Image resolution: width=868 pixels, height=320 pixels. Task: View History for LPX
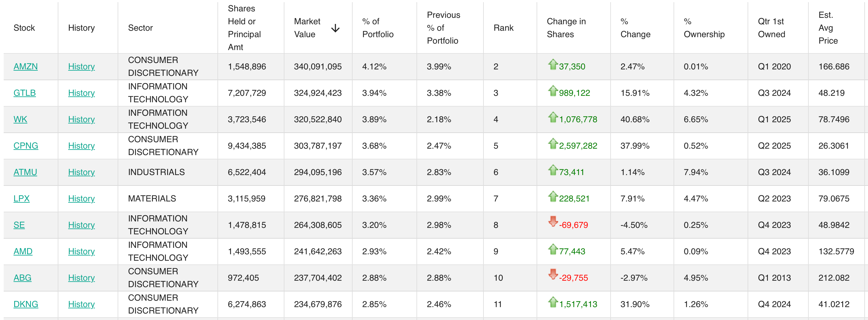point(81,198)
